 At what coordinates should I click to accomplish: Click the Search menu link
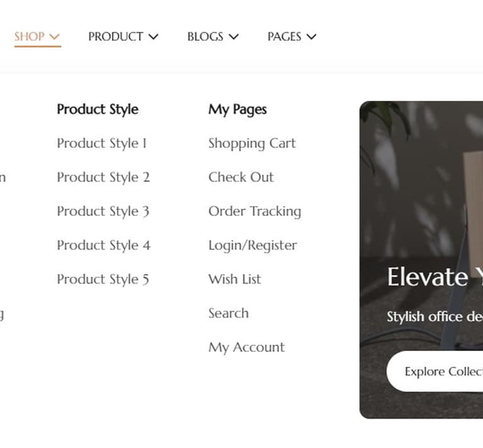click(x=228, y=313)
